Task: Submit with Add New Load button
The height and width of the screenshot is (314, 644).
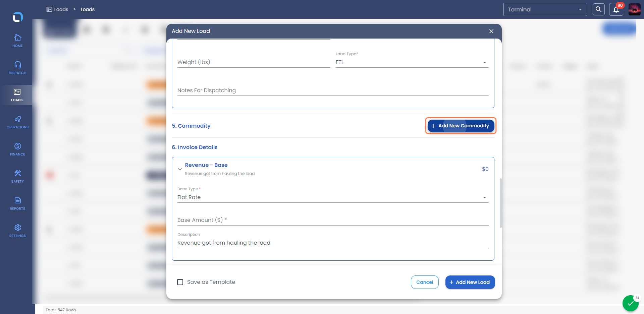Action: pyautogui.click(x=470, y=282)
